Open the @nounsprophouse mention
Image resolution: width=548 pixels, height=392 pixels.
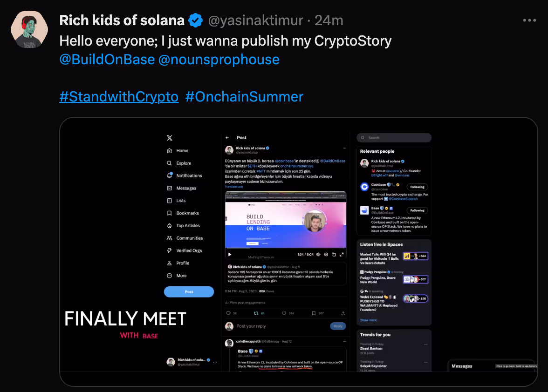[219, 60]
